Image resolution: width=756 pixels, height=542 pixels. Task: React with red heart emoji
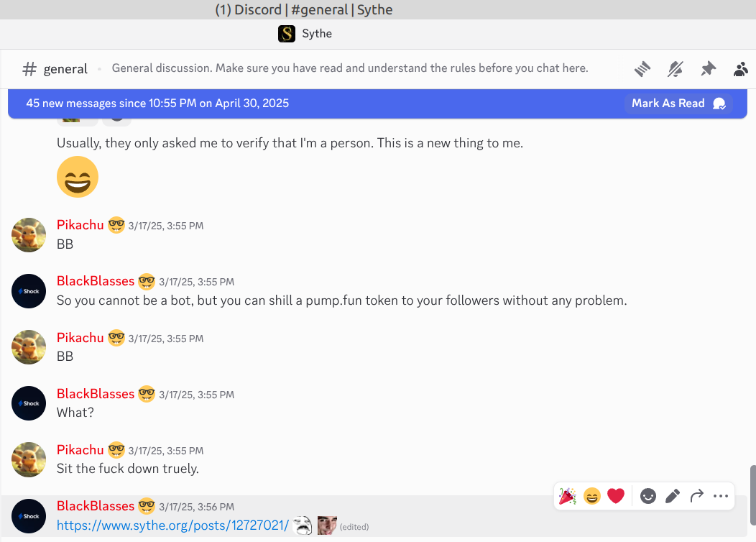(x=616, y=496)
